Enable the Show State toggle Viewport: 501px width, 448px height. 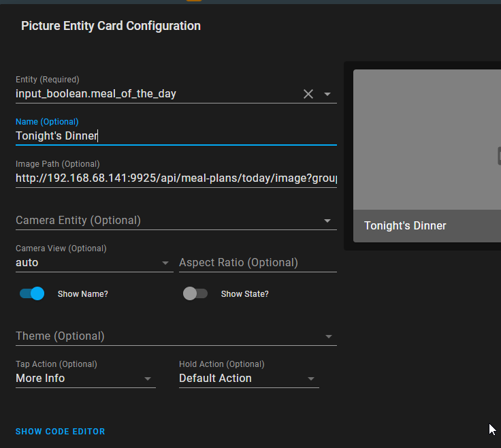pyautogui.click(x=195, y=293)
